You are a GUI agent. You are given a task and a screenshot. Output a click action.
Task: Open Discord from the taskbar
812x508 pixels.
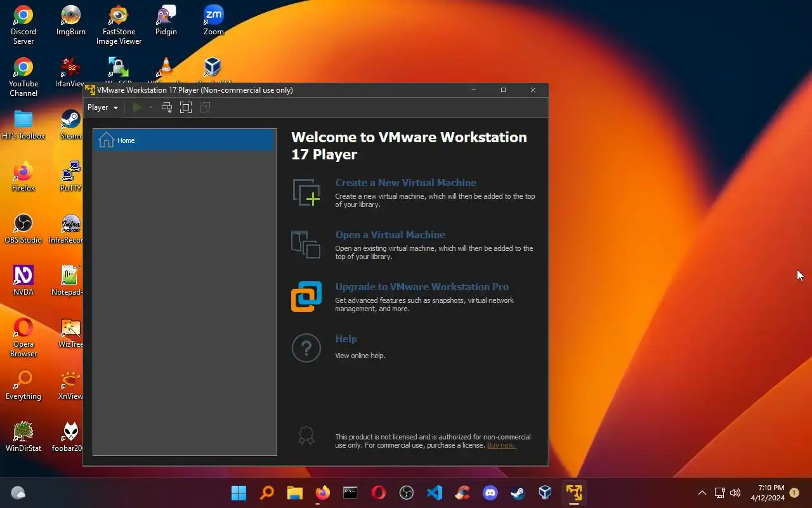click(x=490, y=493)
